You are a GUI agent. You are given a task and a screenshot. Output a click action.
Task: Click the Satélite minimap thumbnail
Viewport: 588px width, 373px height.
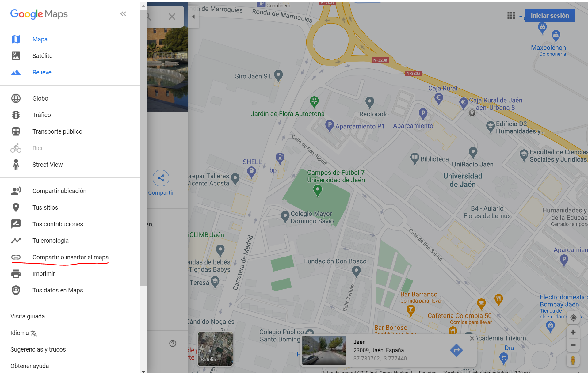[215, 348]
